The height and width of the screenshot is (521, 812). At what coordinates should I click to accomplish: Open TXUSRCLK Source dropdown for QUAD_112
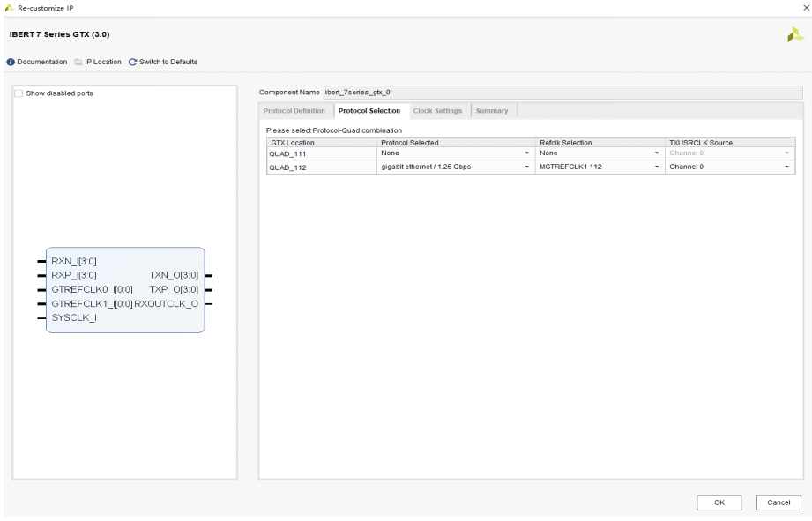pyautogui.click(x=730, y=167)
